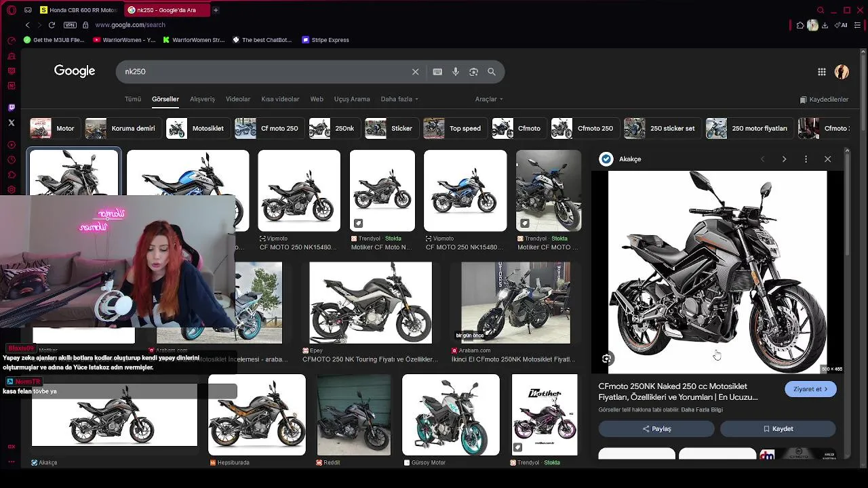This screenshot has width=868, height=488.
Task: Go back with the browser back arrow
Action: click(27, 25)
